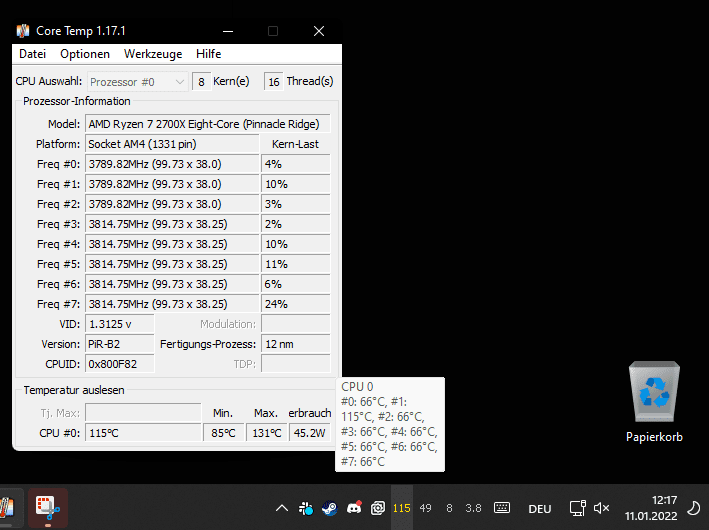
Task: Click the CPUID value 0x800F82
Action: [120, 364]
